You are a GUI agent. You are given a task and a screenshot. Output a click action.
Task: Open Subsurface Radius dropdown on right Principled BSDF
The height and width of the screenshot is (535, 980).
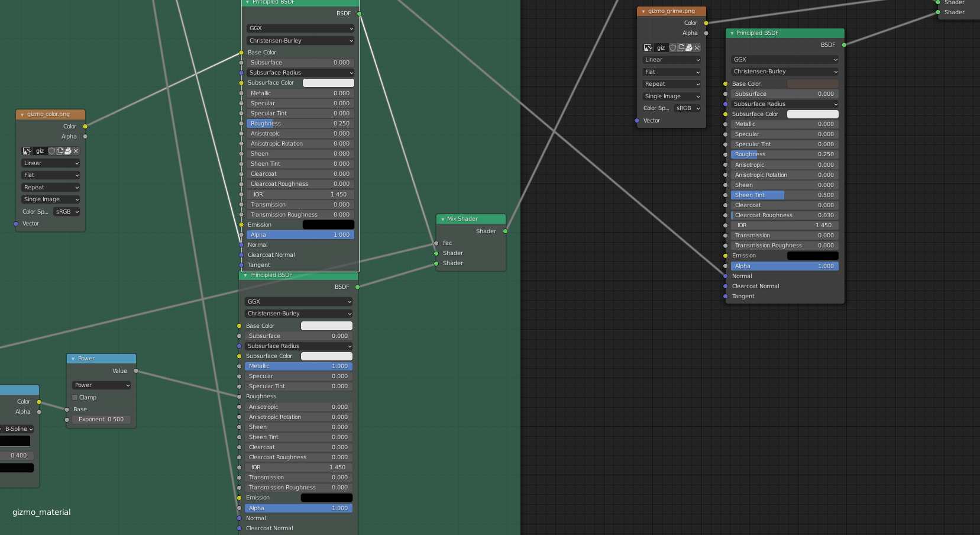(785, 104)
